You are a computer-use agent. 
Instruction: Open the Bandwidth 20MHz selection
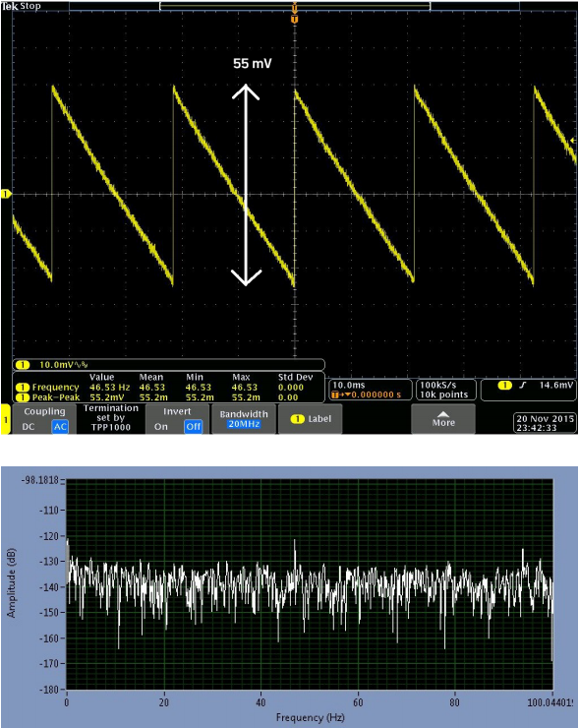click(244, 419)
